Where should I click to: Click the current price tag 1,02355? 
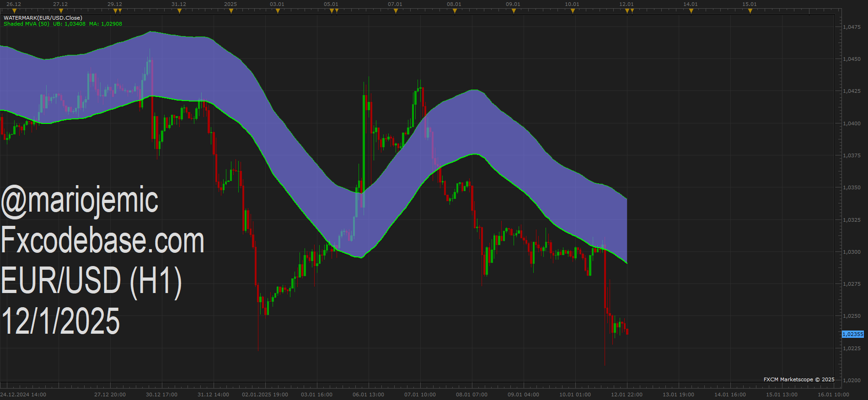tap(853, 334)
